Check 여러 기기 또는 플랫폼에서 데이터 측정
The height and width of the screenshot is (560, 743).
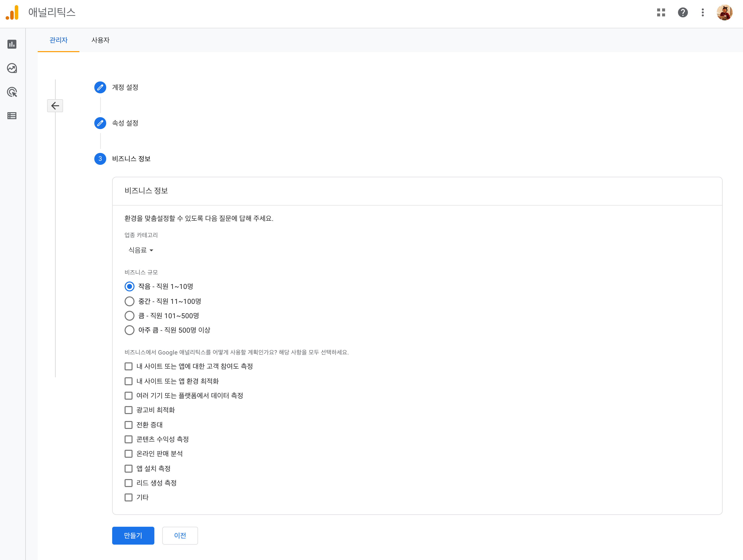(x=129, y=396)
